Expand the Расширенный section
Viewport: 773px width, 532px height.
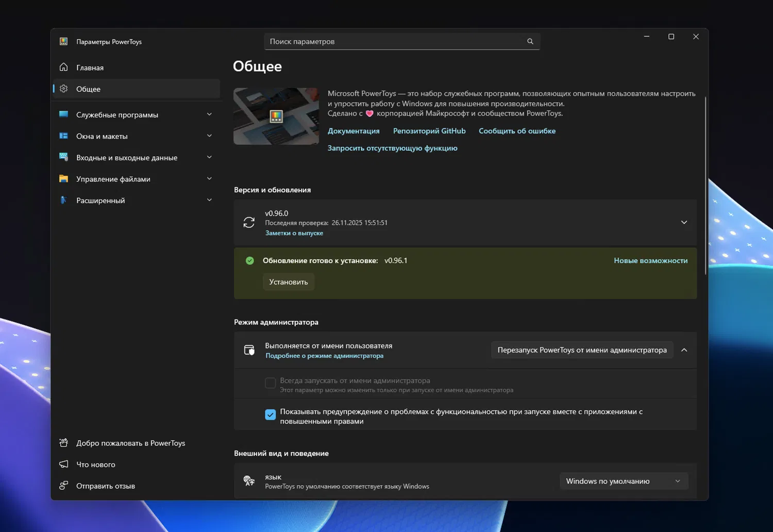[209, 200]
